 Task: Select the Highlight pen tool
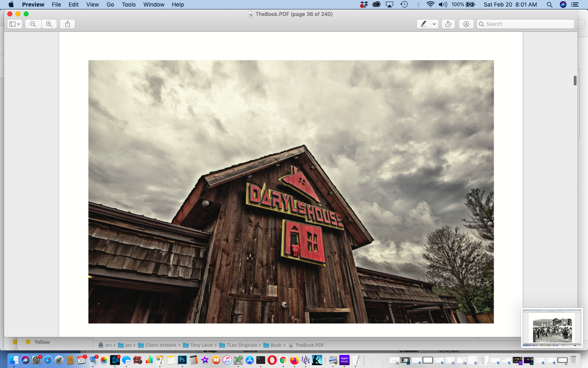(423, 24)
